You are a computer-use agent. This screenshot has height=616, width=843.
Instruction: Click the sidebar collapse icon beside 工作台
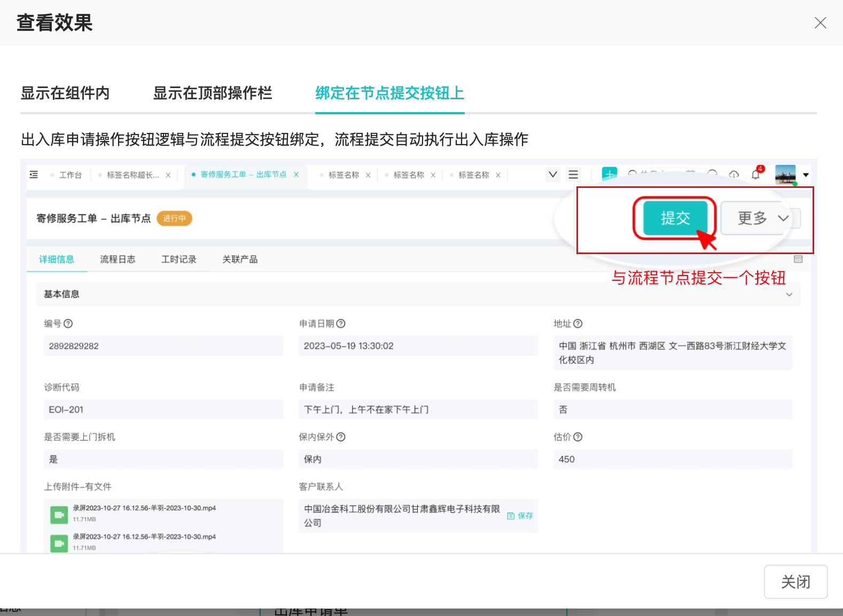[x=34, y=175]
